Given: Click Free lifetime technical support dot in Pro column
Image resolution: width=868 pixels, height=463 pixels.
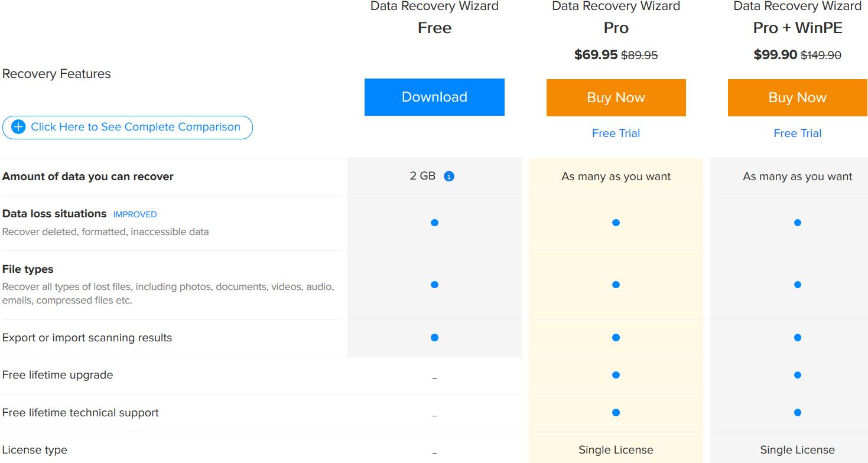Looking at the screenshot, I should tap(616, 413).
